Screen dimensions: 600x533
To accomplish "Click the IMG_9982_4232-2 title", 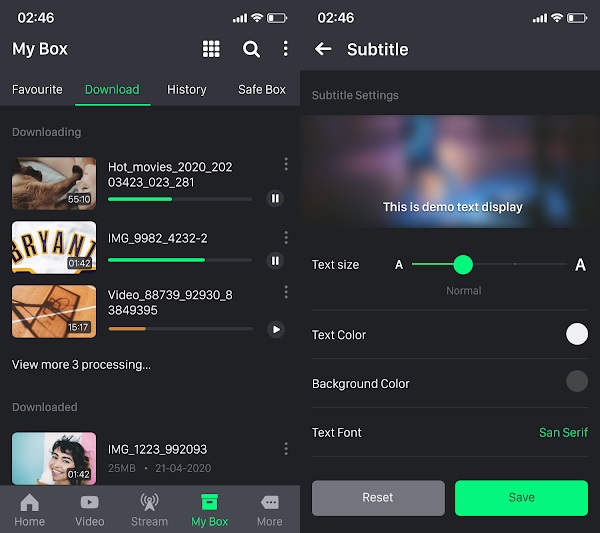I will pyautogui.click(x=157, y=238).
